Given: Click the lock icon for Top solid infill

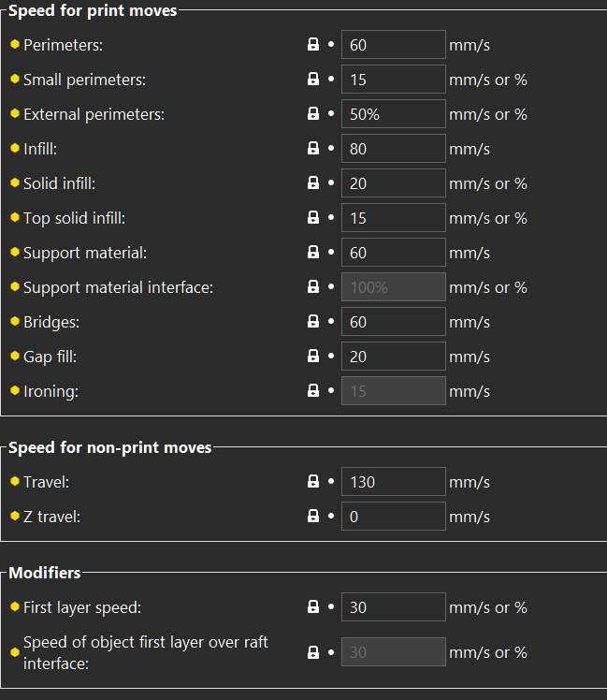Looking at the screenshot, I should click(313, 217).
